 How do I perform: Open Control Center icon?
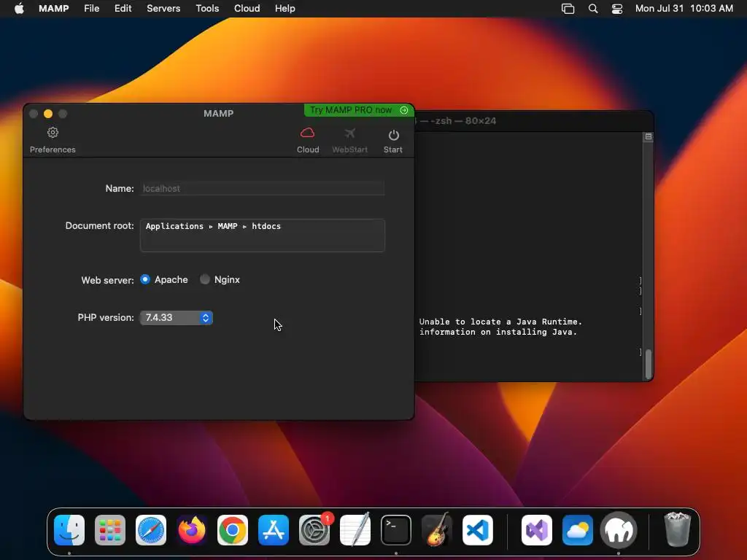pyautogui.click(x=617, y=9)
